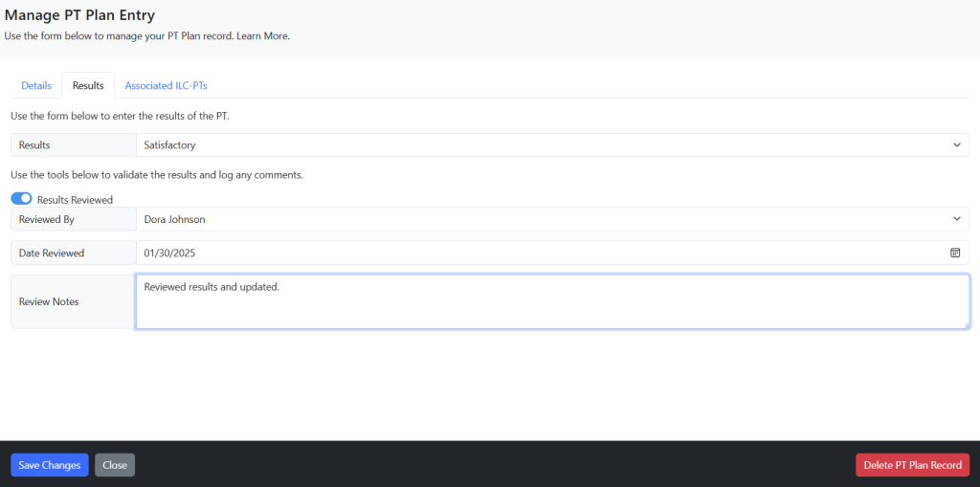980x487 pixels.
Task: Open the Results dropdown showing Satisfactory
Action: click(552, 145)
